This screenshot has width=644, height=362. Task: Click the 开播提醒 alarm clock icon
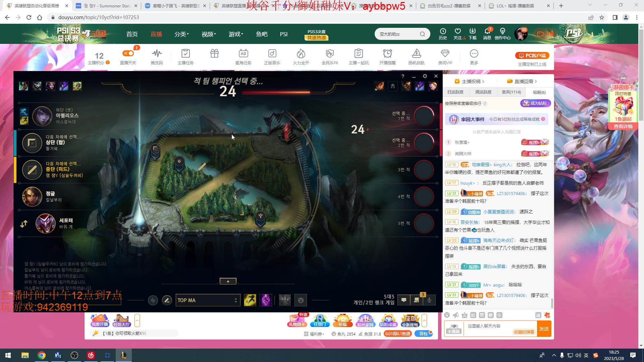(x=387, y=54)
